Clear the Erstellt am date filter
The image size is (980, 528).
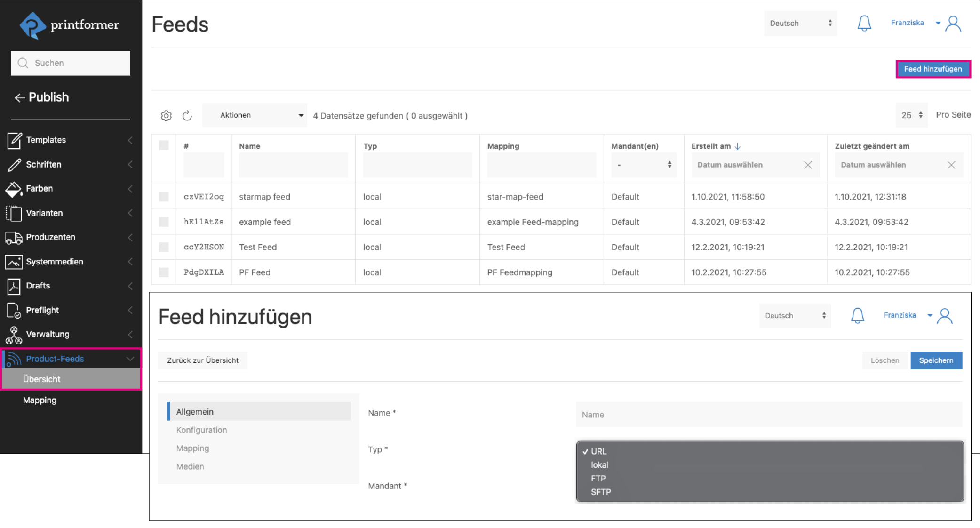[x=808, y=165]
